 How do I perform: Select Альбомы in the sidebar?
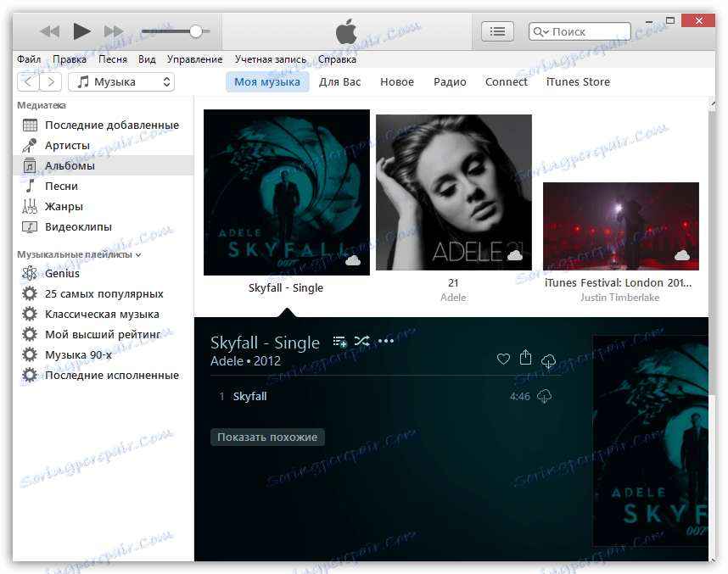point(103,165)
